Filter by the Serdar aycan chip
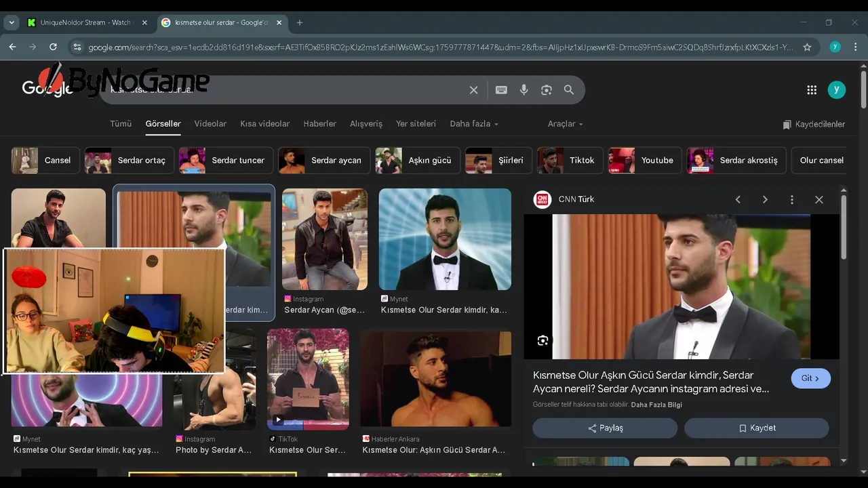 pyautogui.click(x=324, y=161)
